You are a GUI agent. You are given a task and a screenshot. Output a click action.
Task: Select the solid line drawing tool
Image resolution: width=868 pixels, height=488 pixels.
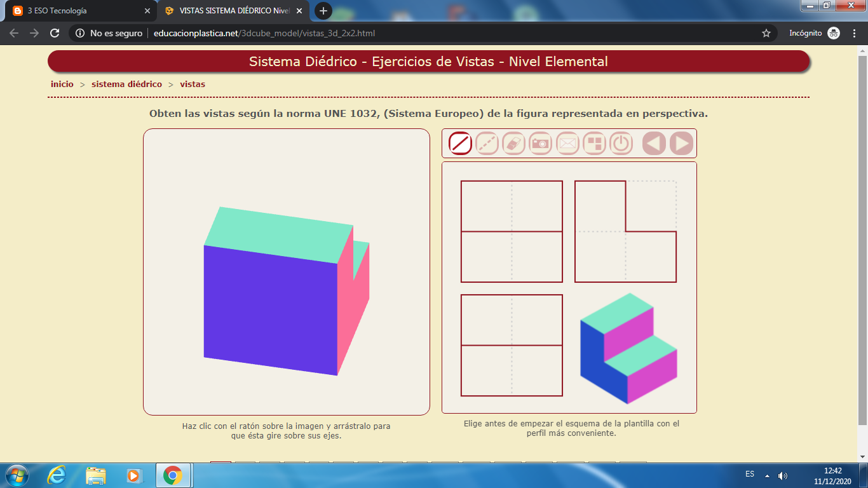coord(460,144)
